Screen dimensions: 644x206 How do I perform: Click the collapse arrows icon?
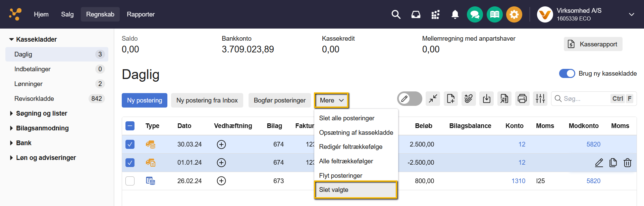tap(433, 99)
